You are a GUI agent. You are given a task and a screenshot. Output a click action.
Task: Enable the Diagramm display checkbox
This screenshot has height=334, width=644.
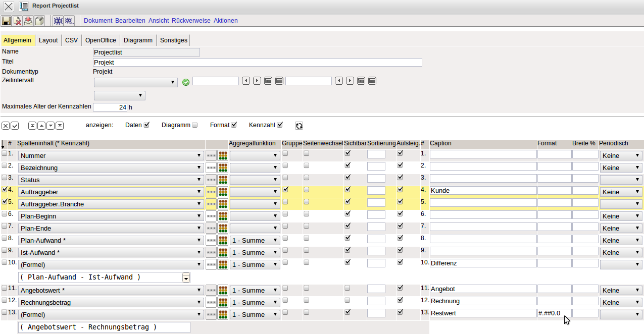[195, 125]
